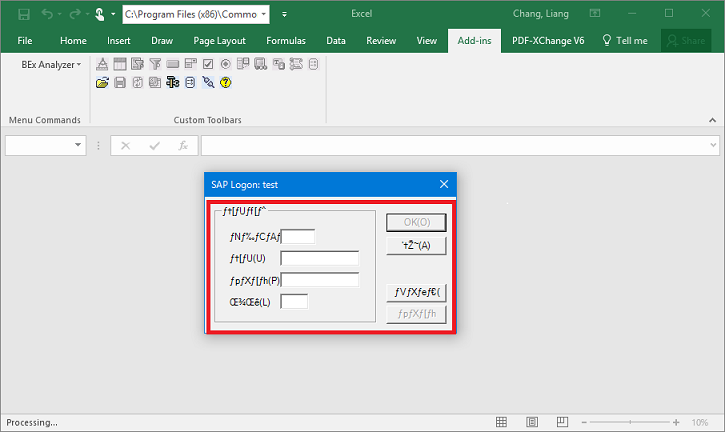Click the formula bar Cancel X icon
This screenshot has width=725, height=432.
125,146
